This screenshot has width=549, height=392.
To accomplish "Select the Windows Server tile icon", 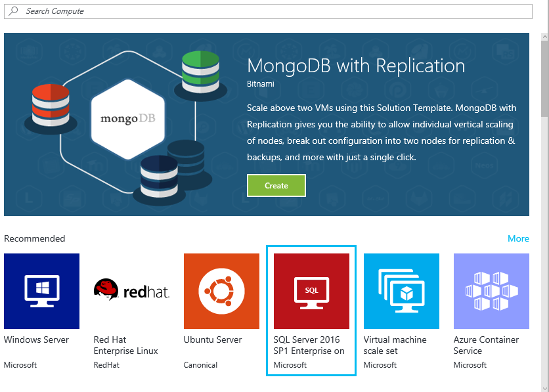I will pos(41,291).
